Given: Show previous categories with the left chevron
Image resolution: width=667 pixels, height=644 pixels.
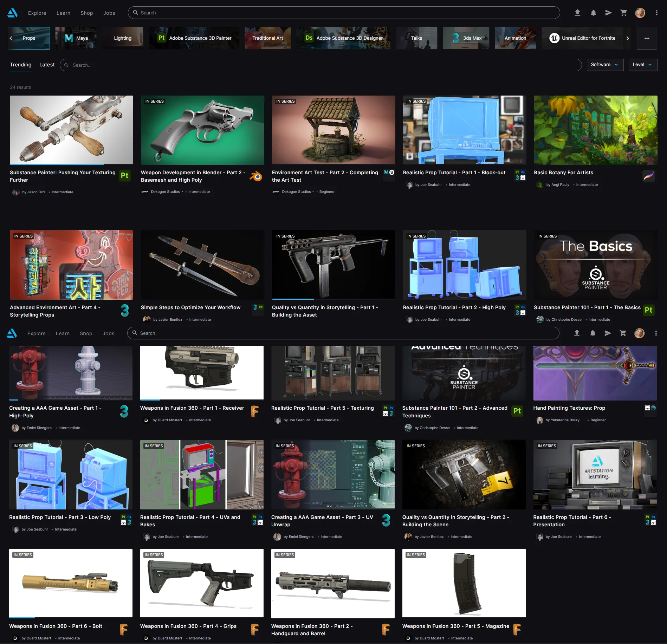Looking at the screenshot, I should point(11,38).
